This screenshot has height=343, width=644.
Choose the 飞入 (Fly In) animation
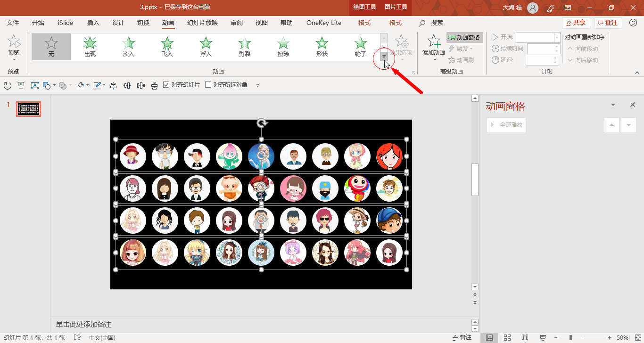pyautogui.click(x=167, y=47)
